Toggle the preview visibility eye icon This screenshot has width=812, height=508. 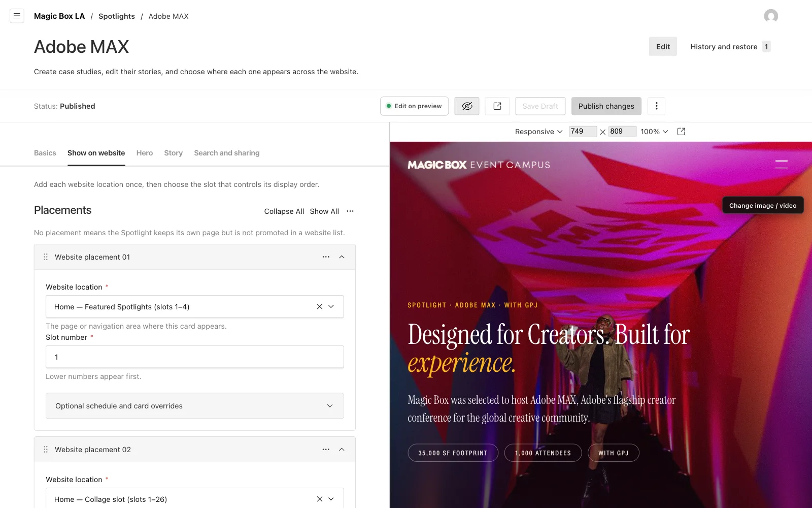(x=467, y=106)
